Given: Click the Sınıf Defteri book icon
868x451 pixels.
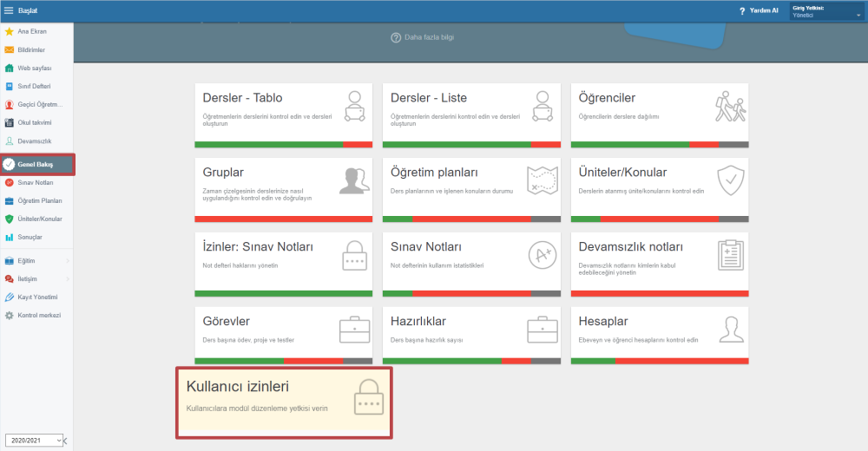Looking at the screenshot, I should click(9, 87).
